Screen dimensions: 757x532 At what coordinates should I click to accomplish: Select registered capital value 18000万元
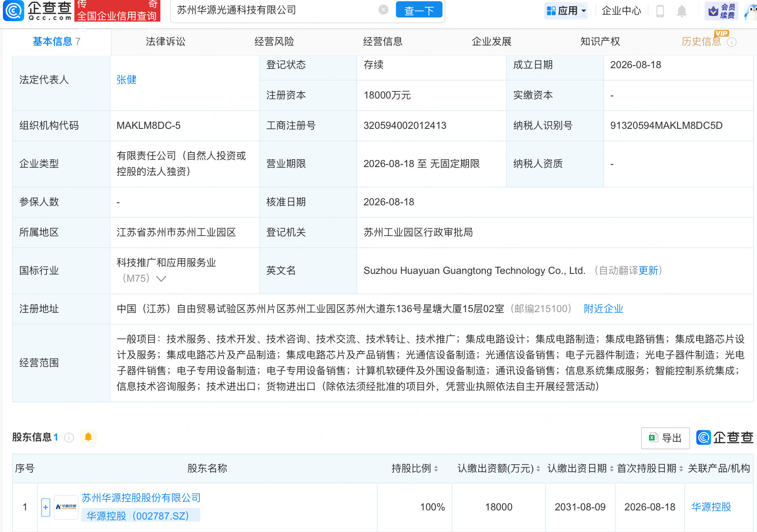[387, 95]
